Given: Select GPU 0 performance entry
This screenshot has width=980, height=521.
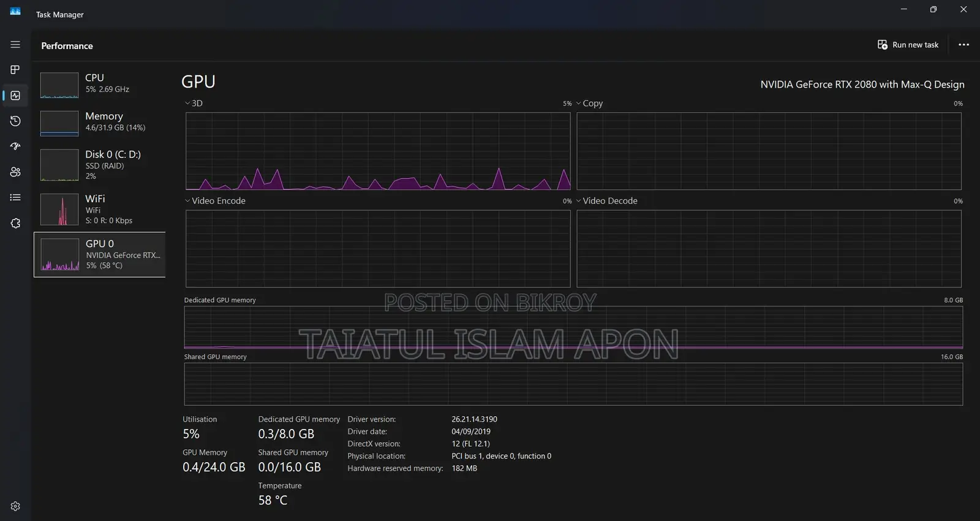Looking at the screenshot, I should coord(99,254).
